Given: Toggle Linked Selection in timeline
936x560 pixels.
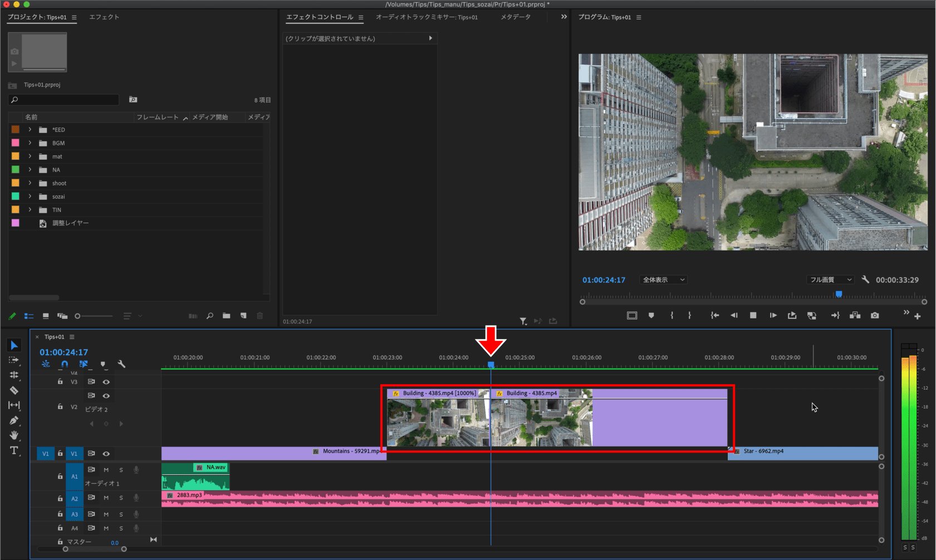Looking at the screenshot, I should coord(84,364).
